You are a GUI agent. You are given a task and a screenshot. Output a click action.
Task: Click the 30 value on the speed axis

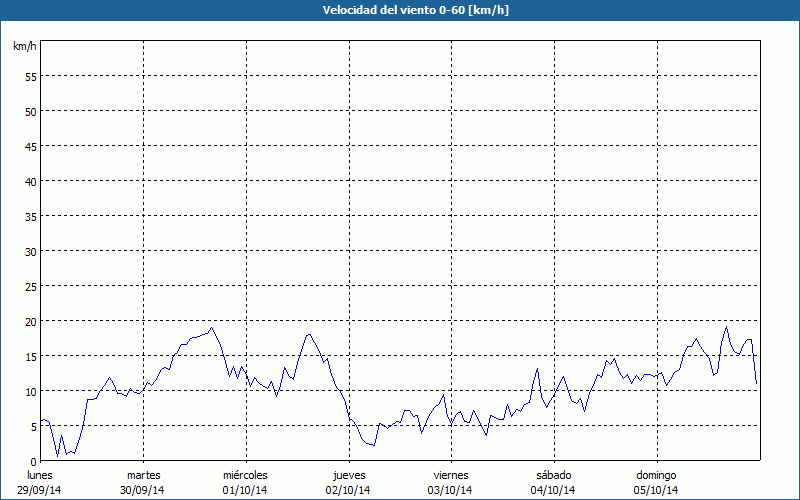coord(30,251)
